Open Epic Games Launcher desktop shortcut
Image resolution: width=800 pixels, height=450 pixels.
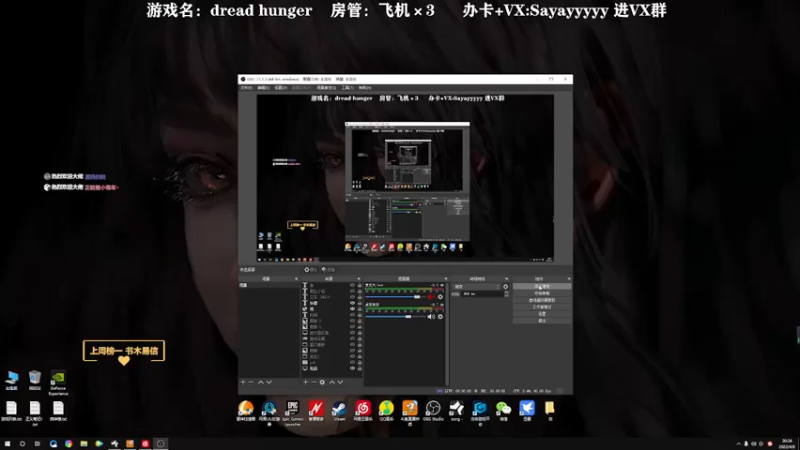click(x=292, y=412)
